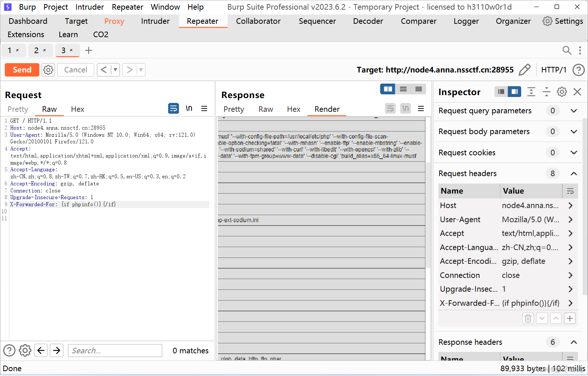588x376 pixels.
Task: Toggle show non-printable chars in request
Action: pyautogui.click(x=189, y=108)
